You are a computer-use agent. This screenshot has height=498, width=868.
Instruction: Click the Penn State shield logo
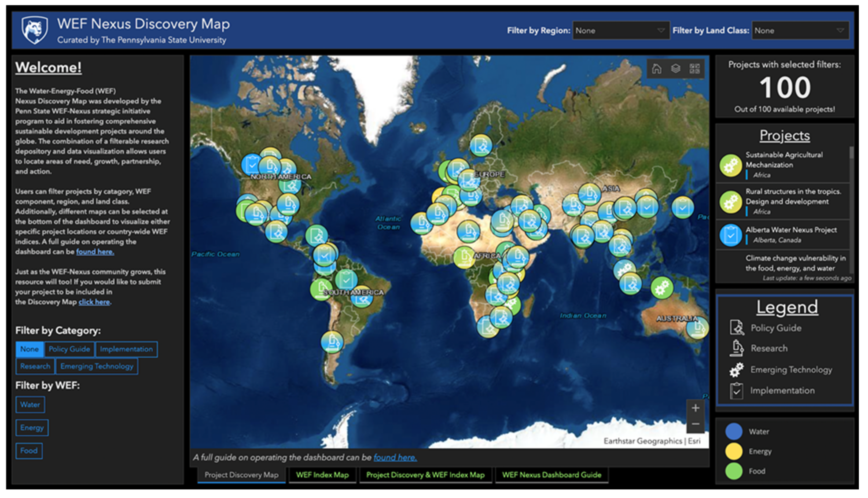[35, 30]
